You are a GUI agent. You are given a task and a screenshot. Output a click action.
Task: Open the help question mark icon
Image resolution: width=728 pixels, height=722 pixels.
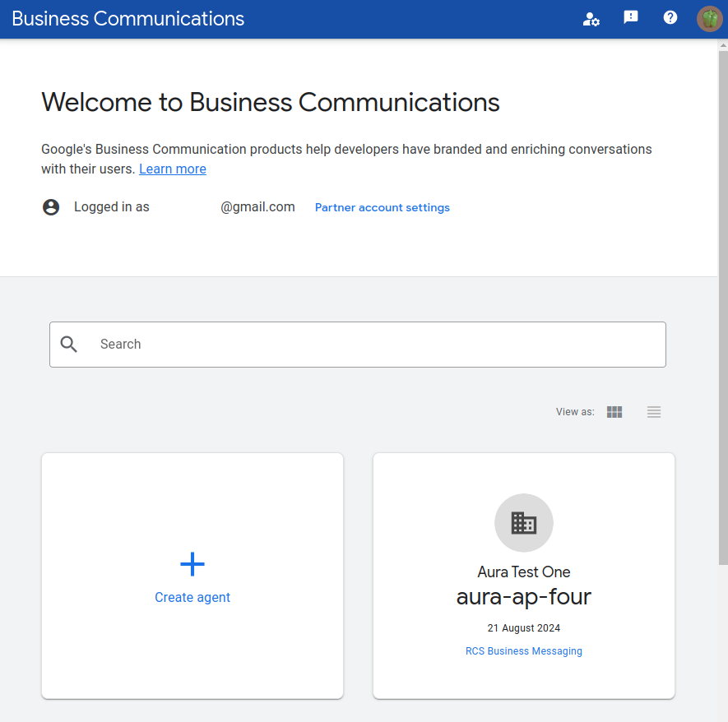tap(670, 17)
